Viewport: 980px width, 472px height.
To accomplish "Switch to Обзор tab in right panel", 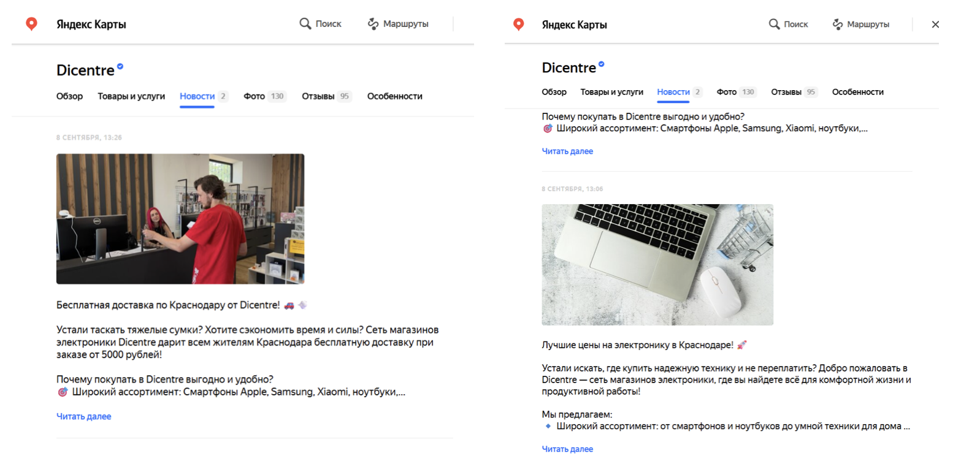I will [x=554, y=92].
